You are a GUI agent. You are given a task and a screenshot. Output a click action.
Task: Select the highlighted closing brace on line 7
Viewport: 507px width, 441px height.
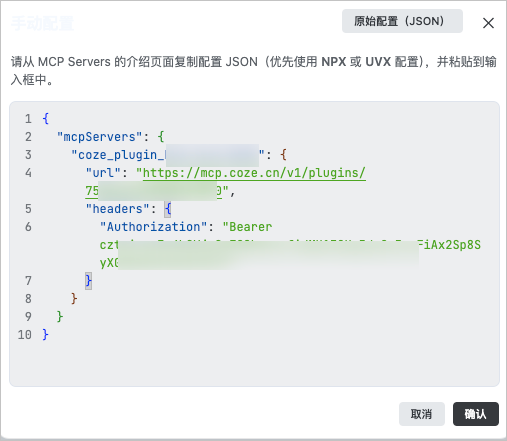(x=88, y=281)
